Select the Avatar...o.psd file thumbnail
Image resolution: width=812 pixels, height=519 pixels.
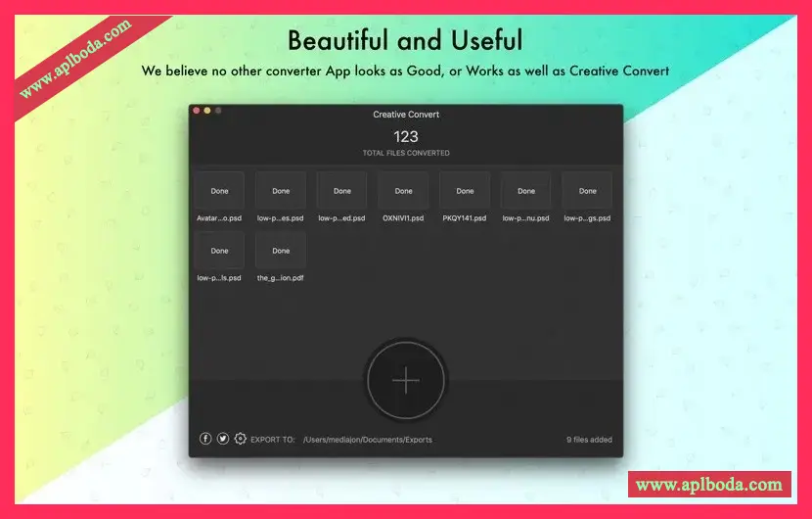tap(219, 191)
